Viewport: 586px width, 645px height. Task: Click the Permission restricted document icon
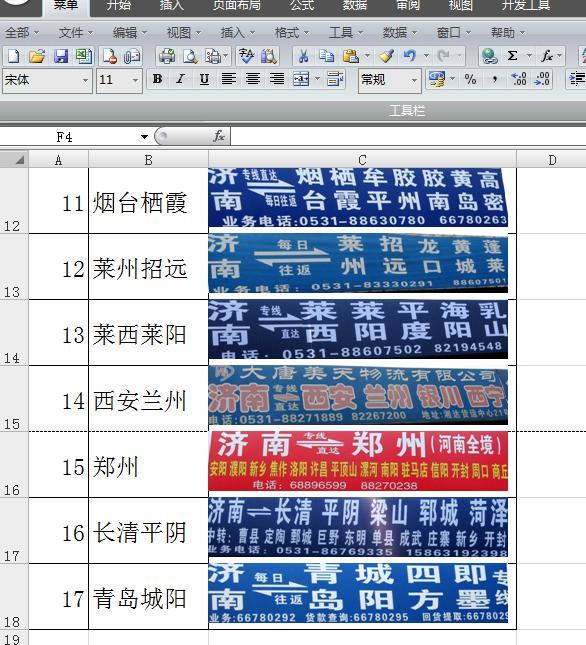(109, 56)
